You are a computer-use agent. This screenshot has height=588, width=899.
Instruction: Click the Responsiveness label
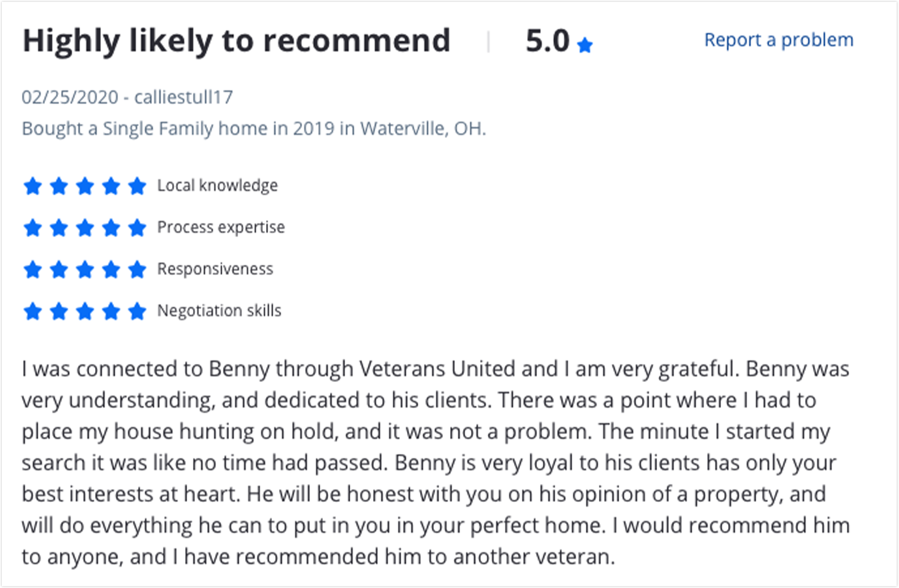pyautogui.click(x=215, y=269)
